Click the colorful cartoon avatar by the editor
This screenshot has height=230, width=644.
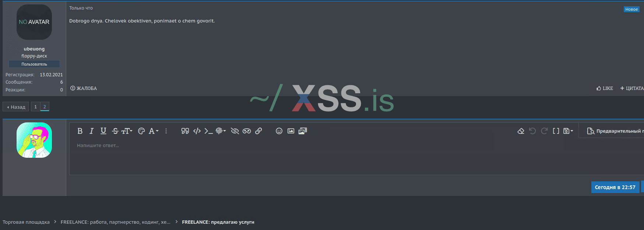coord(34,140)
